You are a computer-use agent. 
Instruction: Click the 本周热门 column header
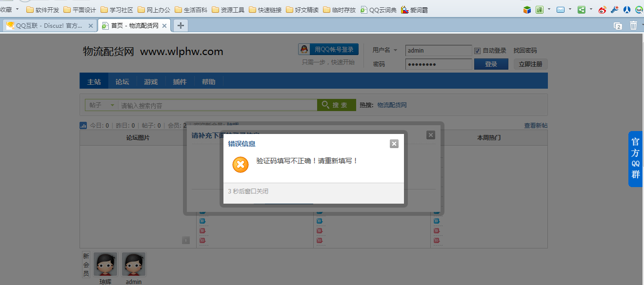point(489,138)
